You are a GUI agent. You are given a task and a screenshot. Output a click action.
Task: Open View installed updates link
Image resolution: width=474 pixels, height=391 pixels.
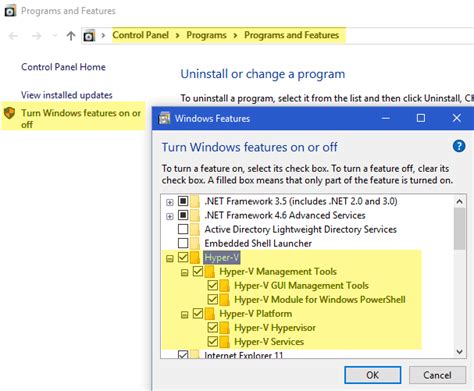point(67,95)
